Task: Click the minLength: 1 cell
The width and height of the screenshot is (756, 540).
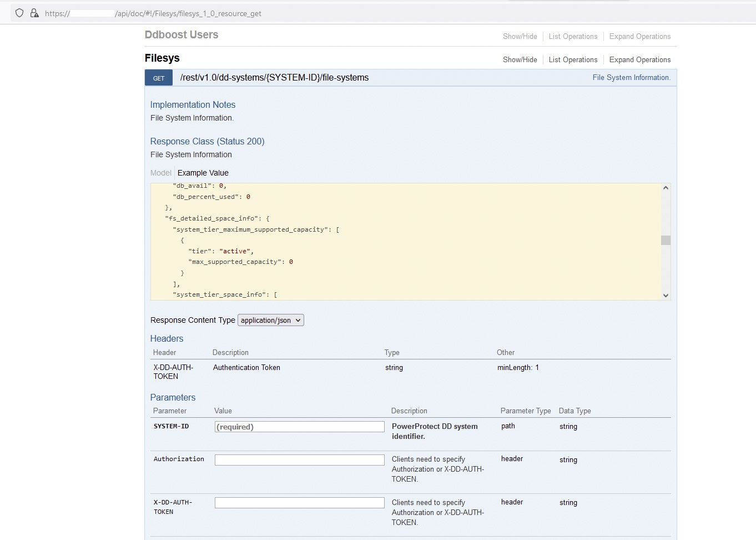Action: click(518, 367)
